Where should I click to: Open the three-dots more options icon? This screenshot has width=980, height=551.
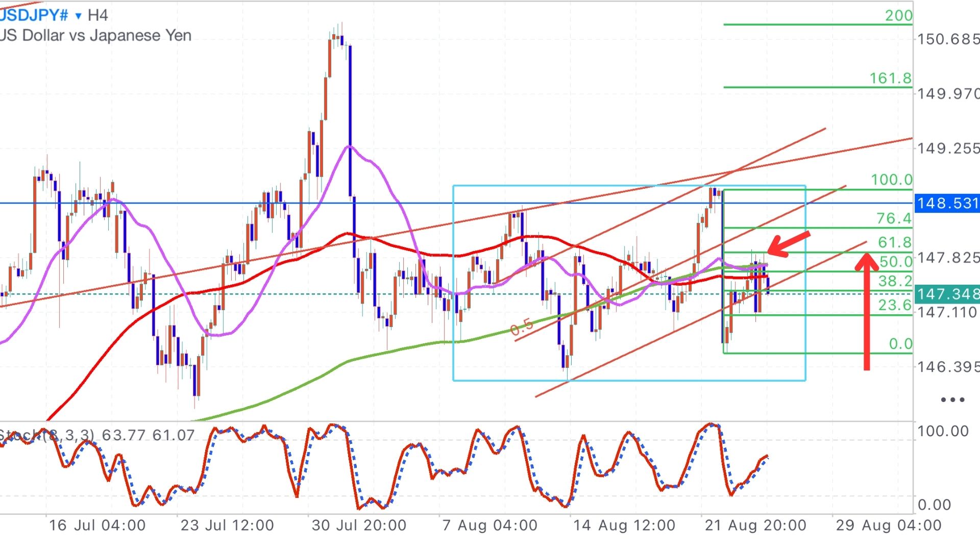pos(952,399)
